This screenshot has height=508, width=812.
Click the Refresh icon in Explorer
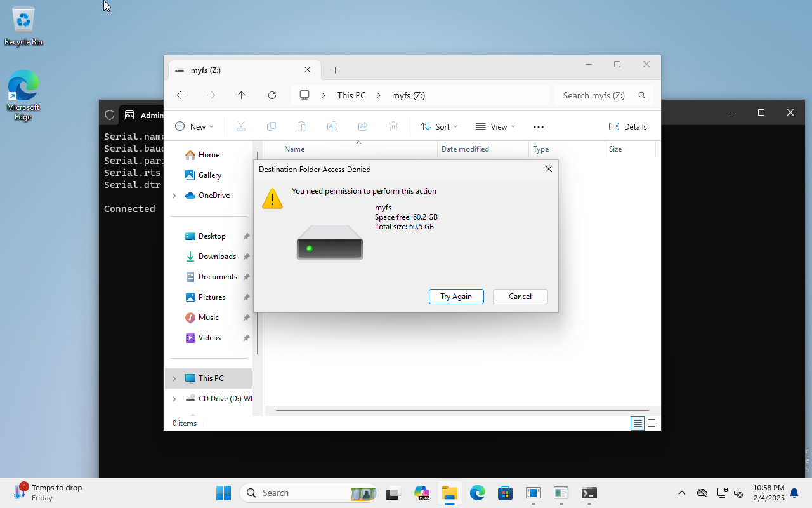[x=272, y=95]
